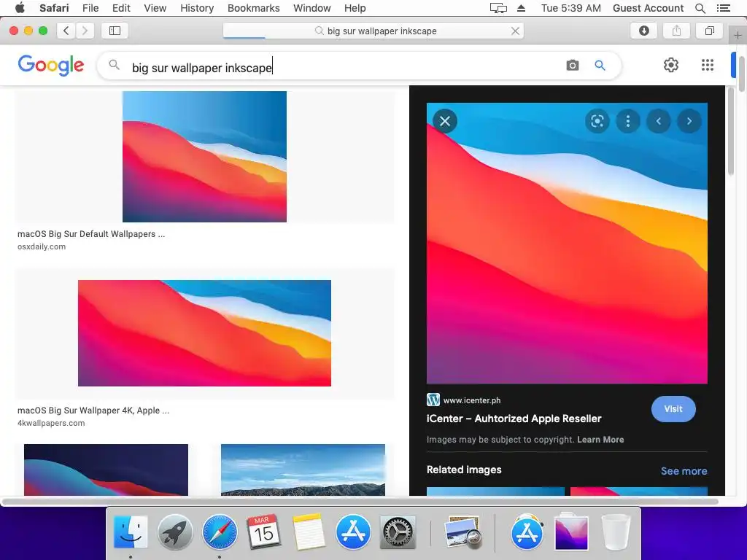Open the Safari downloads button
The image size is (747, 560).
point(643,31)
